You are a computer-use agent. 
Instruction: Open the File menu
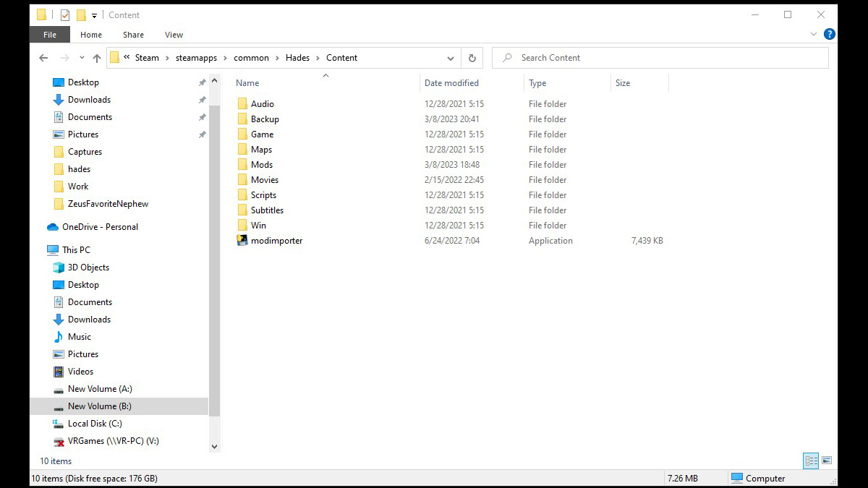click(48, 34)
